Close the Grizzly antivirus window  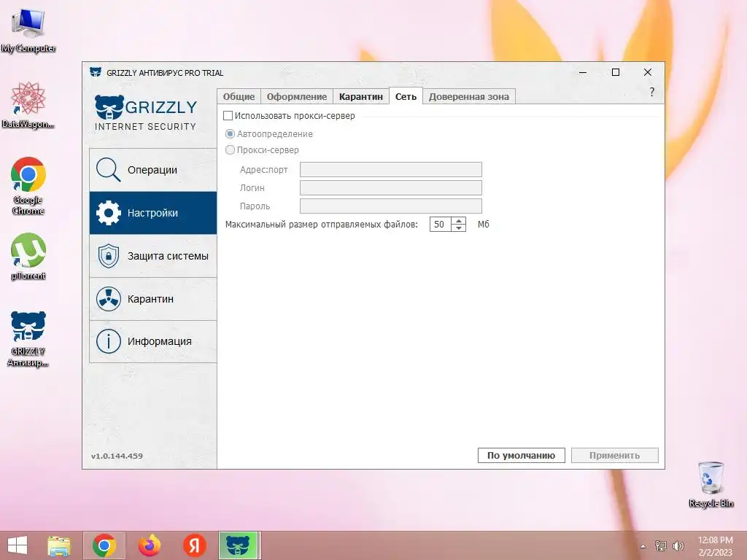coord(648,72)
